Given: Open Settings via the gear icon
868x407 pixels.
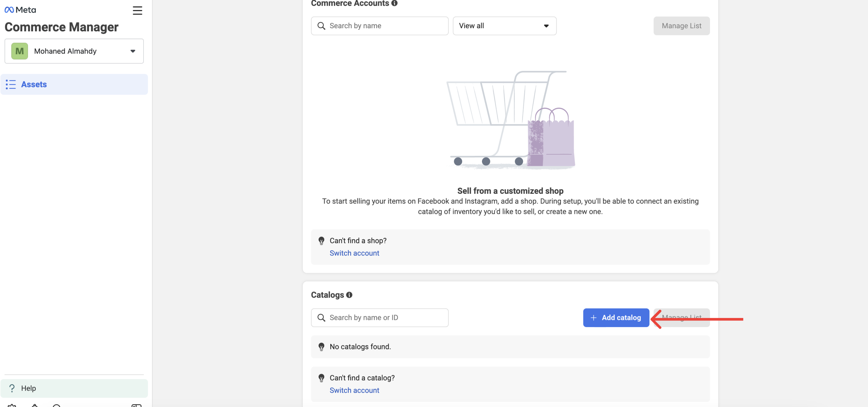Looking at the screenshot, I should pyautogui.click(x=12, y=405).
